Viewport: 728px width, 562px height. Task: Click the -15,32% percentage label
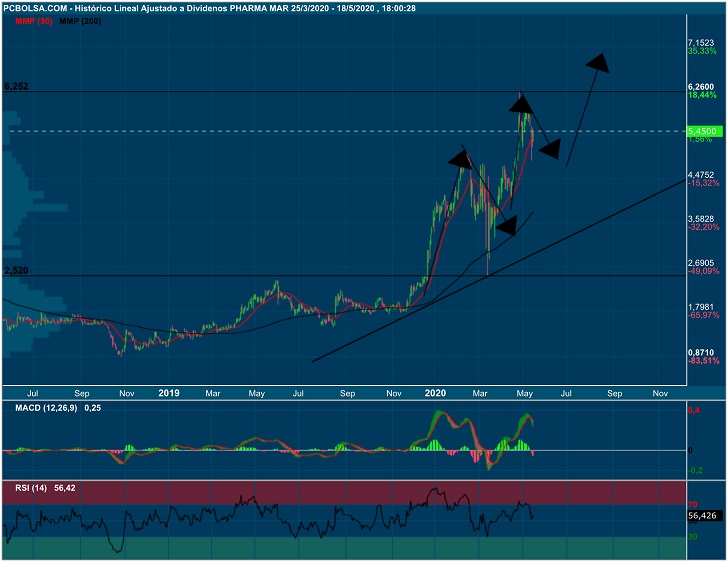703,183
